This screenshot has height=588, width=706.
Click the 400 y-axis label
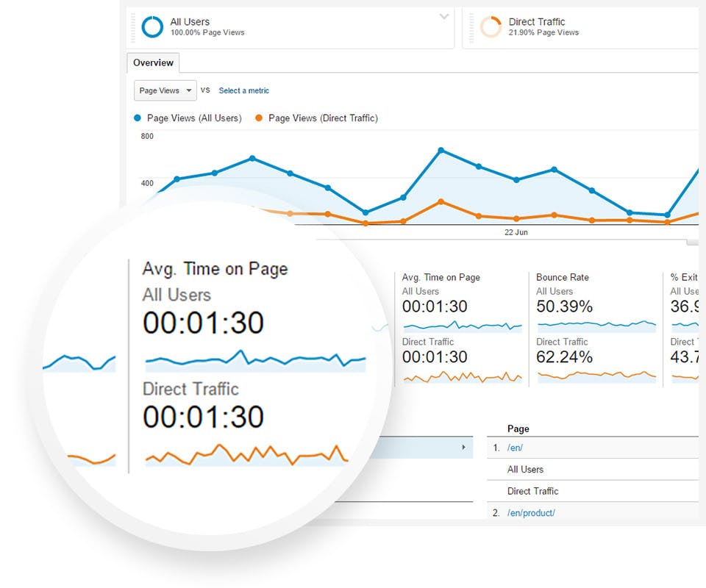[147, 183]
